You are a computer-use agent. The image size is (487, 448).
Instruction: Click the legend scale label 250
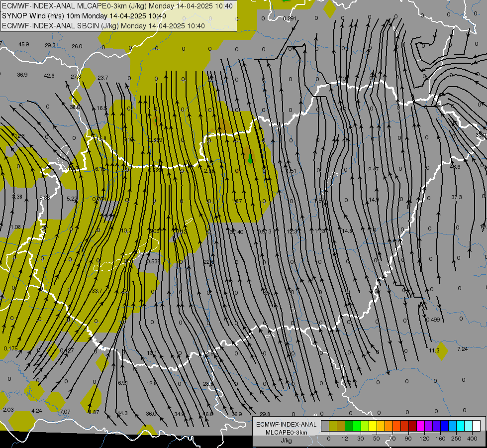tap(456, 439)
